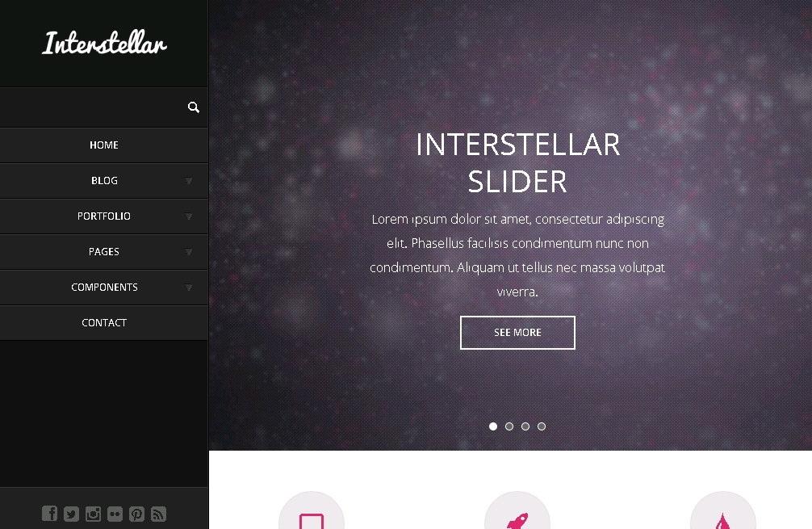Go to the Home menu item
The width and height of the screenshot is (812, 529).
103,145
